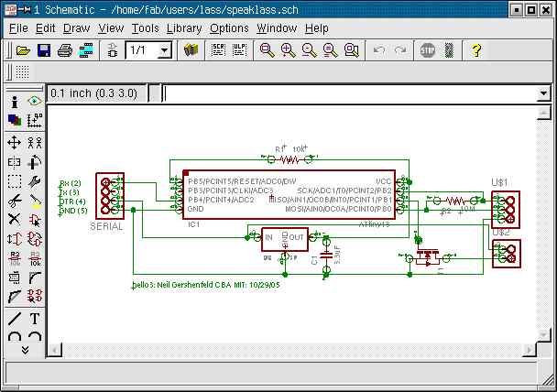
Task: Choose the Text tool
Action: [35, 320]
